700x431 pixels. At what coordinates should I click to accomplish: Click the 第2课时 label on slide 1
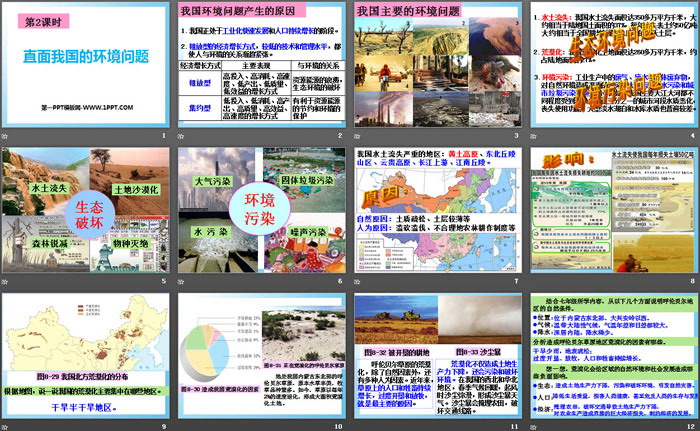(43, 21)
